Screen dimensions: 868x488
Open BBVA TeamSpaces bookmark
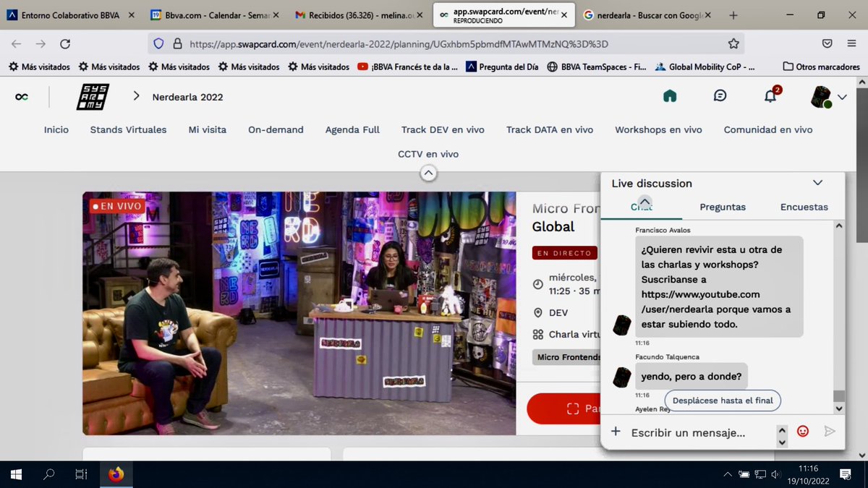coord(597,67)
